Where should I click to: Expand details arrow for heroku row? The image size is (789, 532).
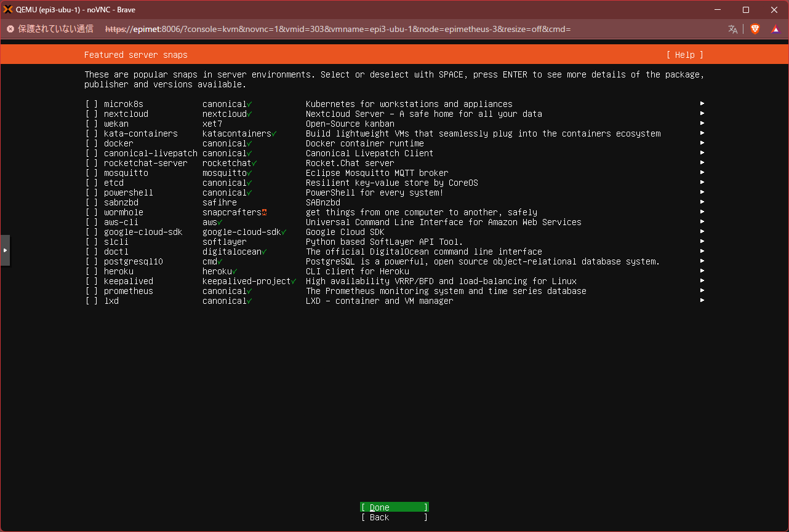click(x=702, y=271)
